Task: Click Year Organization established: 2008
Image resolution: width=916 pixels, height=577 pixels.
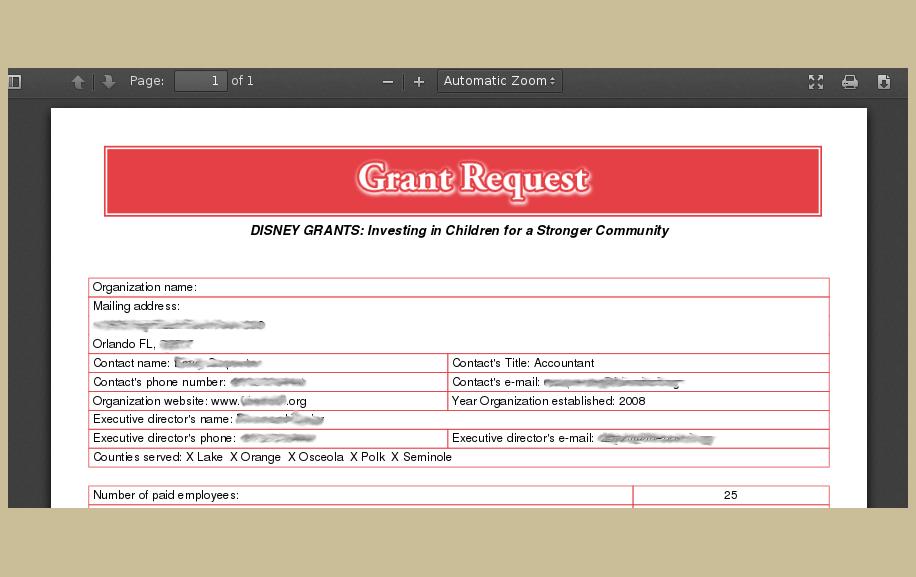Action: click(x=549, y=401)
